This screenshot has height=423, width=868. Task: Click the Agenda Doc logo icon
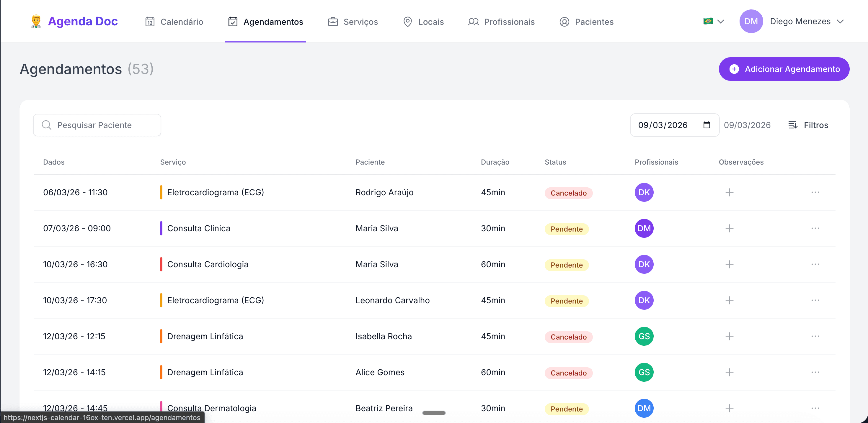click(36, 21)
